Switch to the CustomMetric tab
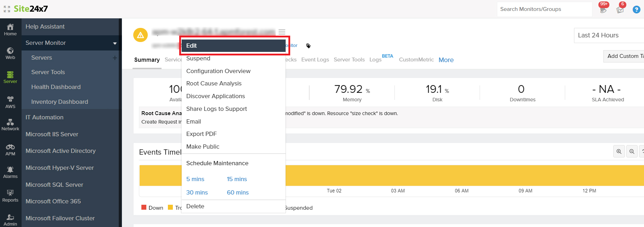This screenshot has width=644, height=227. pyautogui.click(x=416, y=60)
